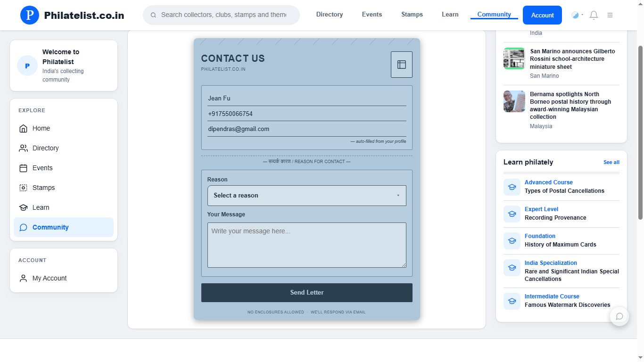The width and height of the screenshot is (644, 362).
Task: Click the Expert Level cap icon
Action: [512, 214]
